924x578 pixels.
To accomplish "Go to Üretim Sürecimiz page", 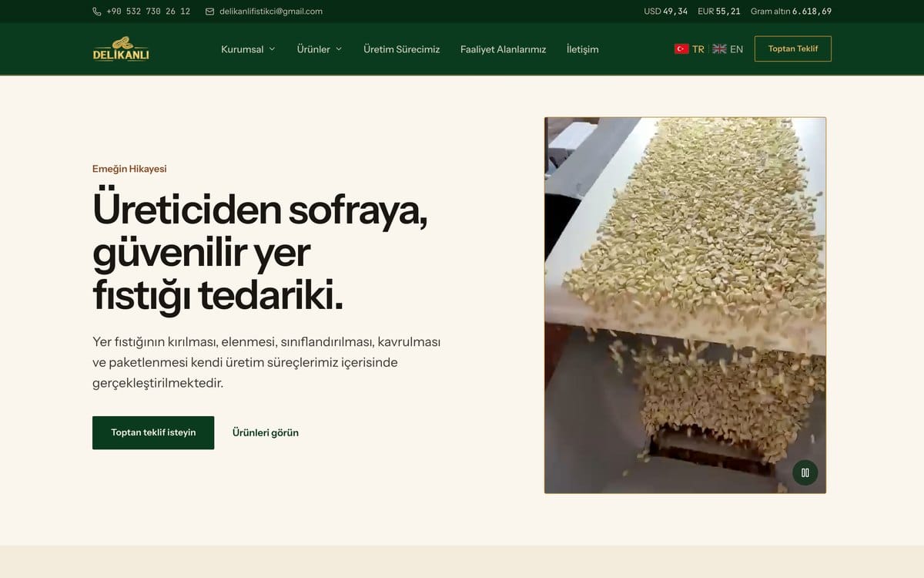I will tap(402, 49).
